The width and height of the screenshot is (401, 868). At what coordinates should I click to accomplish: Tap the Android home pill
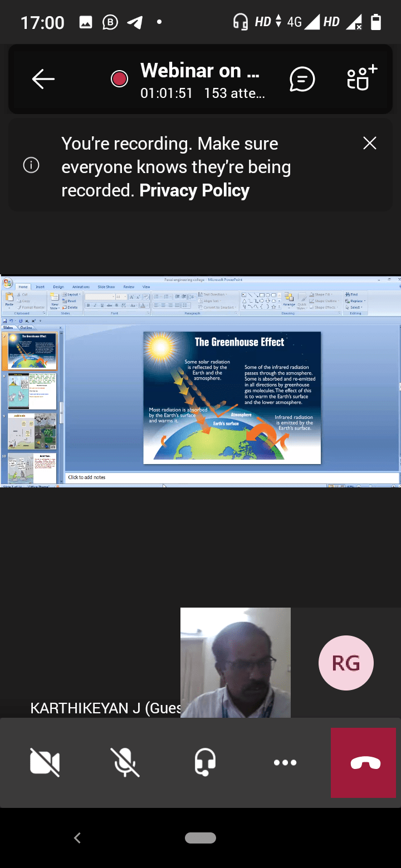click(200, 838)
